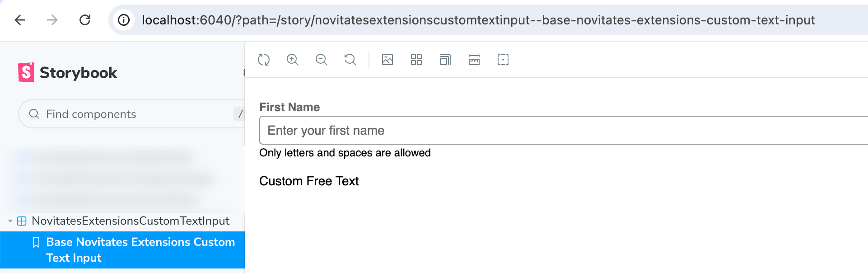Click the Storybook logo link
The width and height of the screenshot is (868, 273).
(x=68, y=72)
